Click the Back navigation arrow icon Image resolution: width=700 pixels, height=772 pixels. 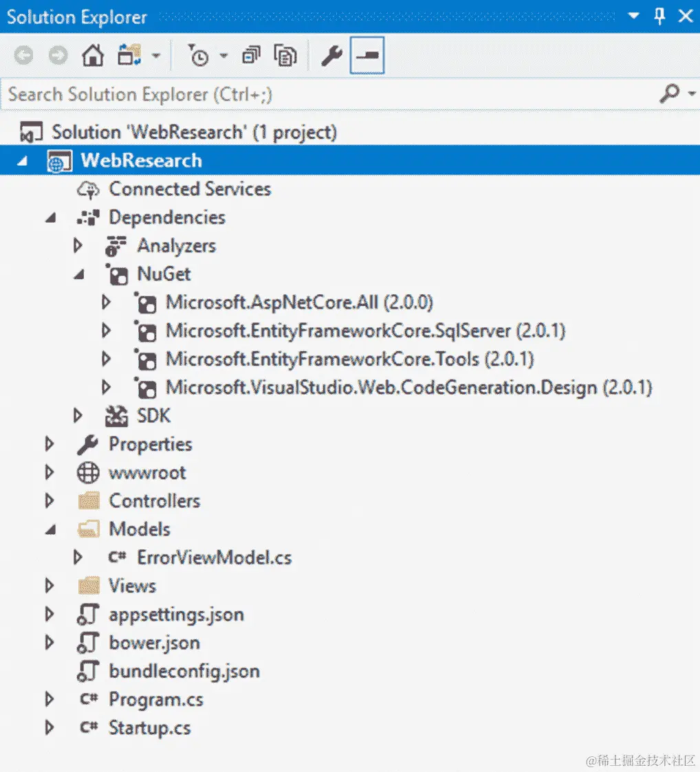pyautogui.click(x=23, y=56)
